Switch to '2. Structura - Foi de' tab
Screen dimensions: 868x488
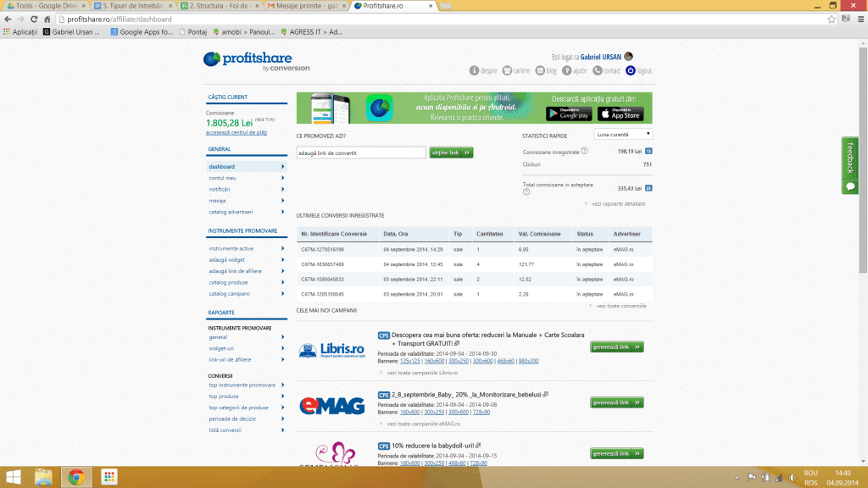click(220, 6)
